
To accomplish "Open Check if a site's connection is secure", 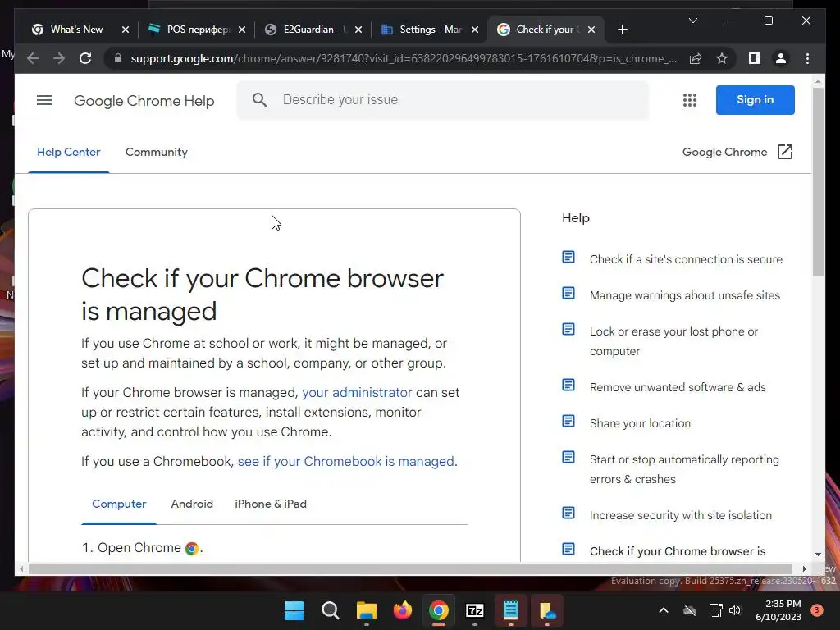I will click(686, 259).
